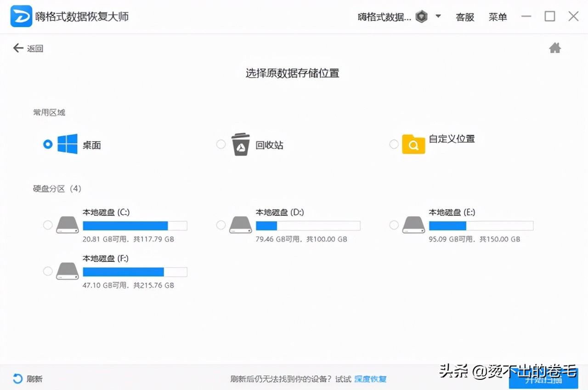Click the yellow folder search icon
The height and width of the screenshot is (390, 588).
(413, 144)
